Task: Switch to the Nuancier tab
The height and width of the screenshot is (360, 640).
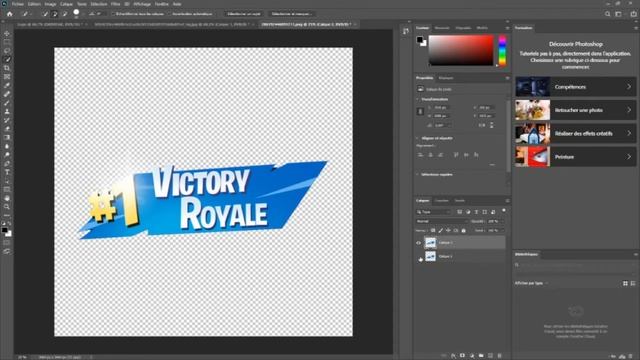Action: coord(442,28)
